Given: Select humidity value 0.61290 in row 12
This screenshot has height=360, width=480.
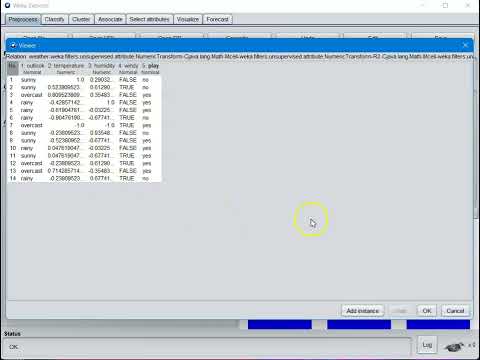Looking at the screenshot, I should (102, 163).
